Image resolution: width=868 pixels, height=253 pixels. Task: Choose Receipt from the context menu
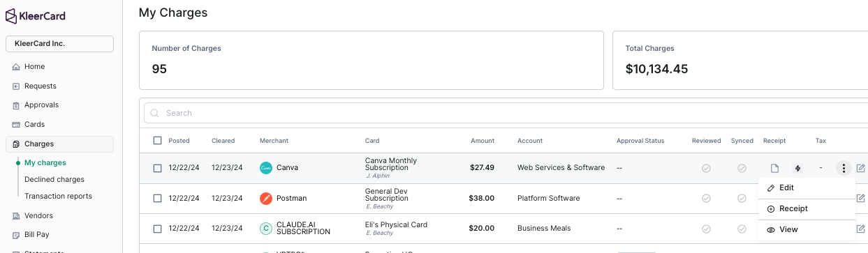pos(807,209)
